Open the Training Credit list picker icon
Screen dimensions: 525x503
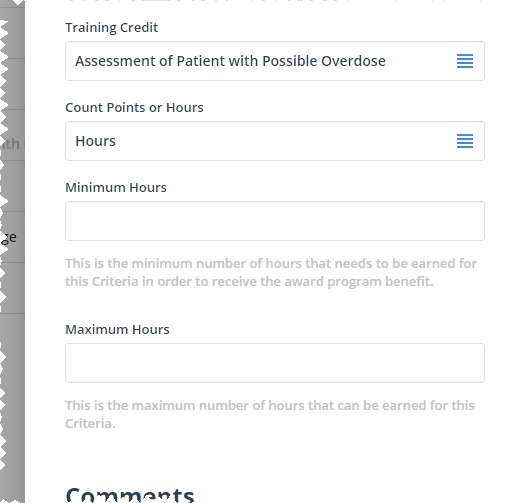(465, 61)
